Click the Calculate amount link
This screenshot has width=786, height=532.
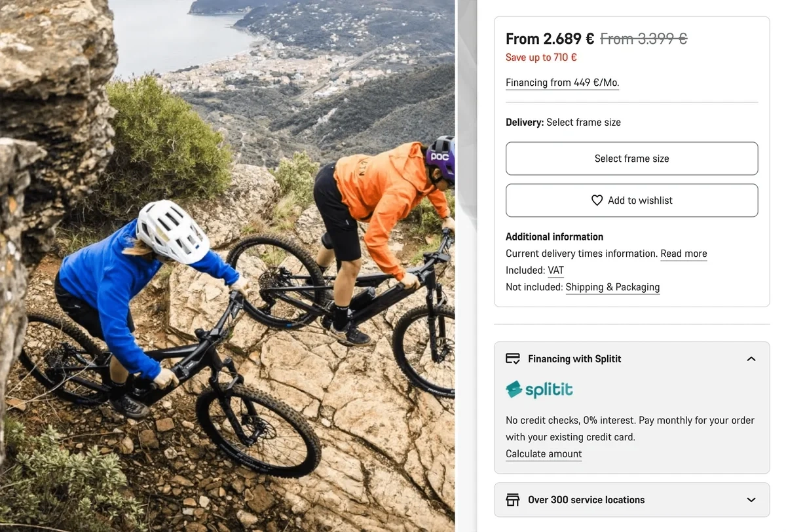544,454
